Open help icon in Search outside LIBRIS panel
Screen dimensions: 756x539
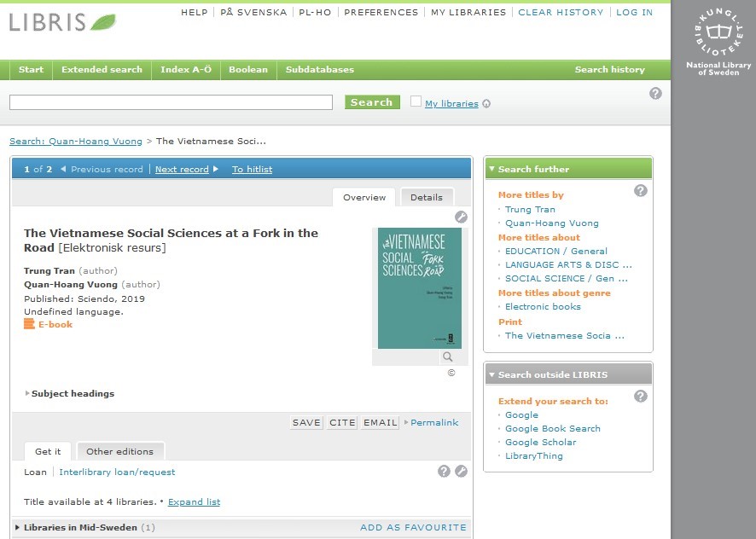click(641, 396)
